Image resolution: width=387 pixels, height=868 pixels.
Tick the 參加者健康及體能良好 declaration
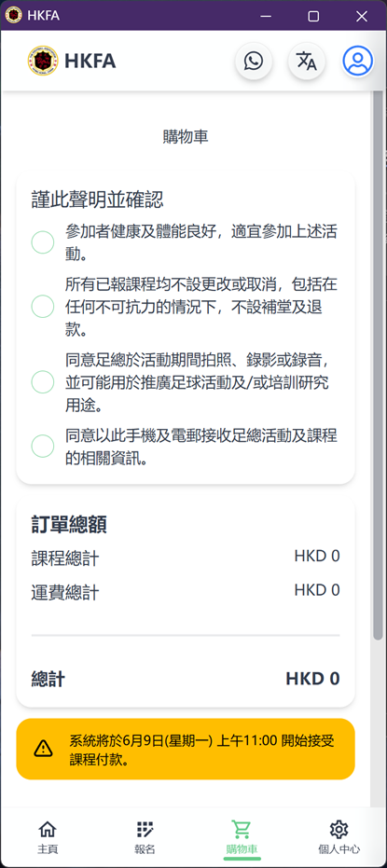(43, 242)
